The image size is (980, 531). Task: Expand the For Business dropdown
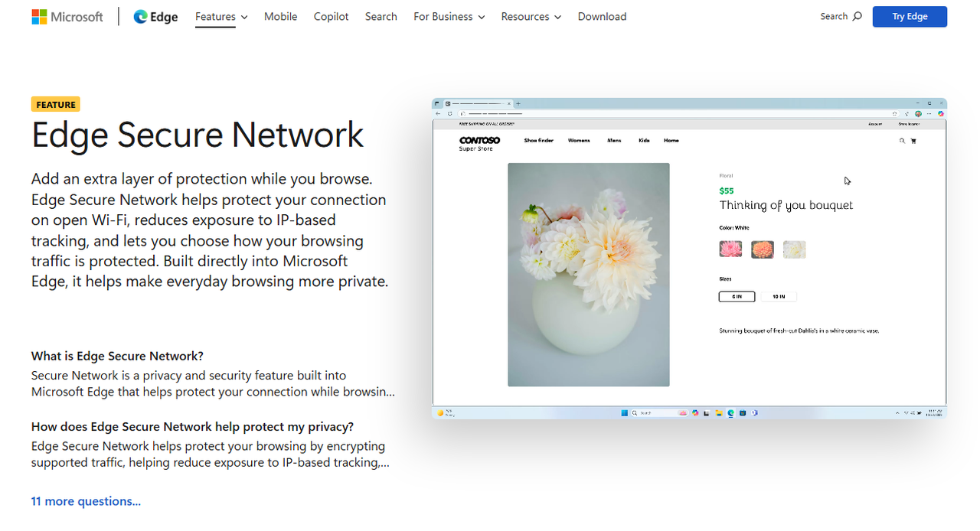tap(449, 16)
